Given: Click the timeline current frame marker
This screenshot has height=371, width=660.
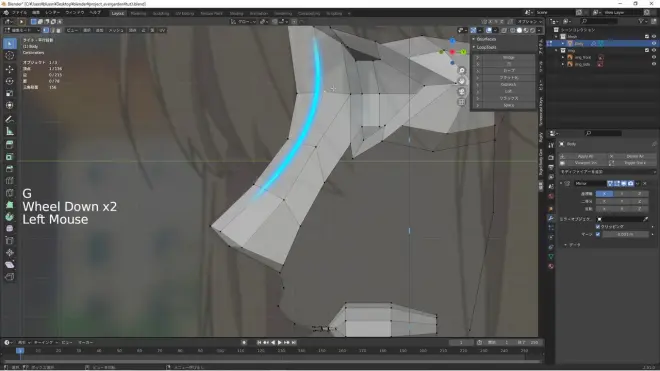Looking at the screenshot, I should coord(20,350).
